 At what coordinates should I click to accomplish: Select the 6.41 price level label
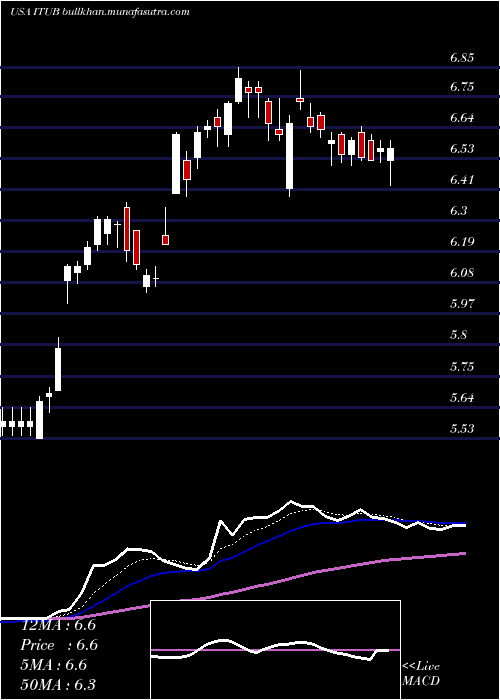[x=462, y=179]
